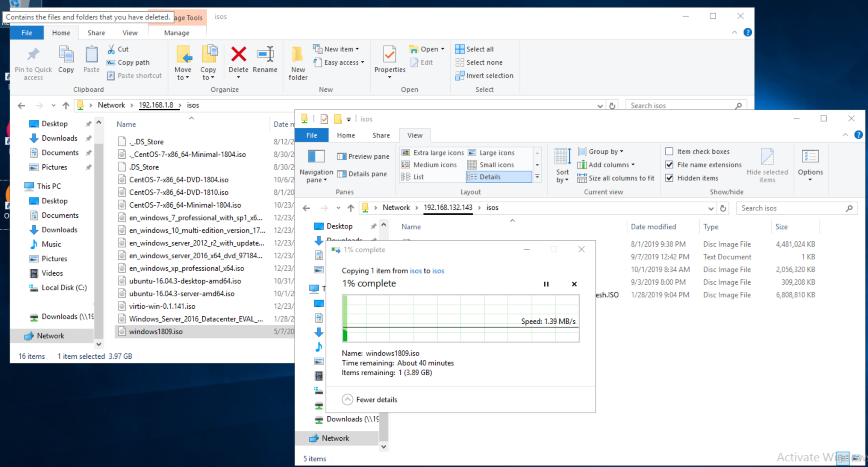868x467 pixels.
Task: Refresh the 192.168.132.143 isos folder
Action: (723, 208)
